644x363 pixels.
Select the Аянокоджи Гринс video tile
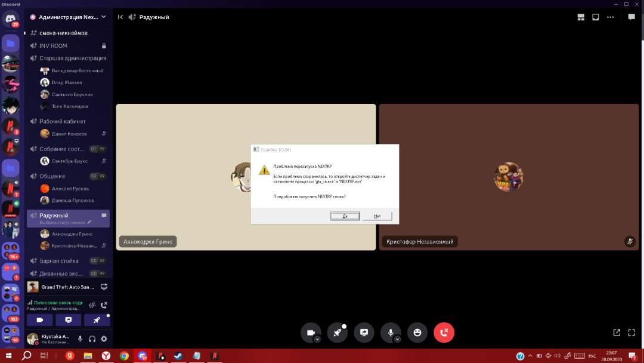tap(246, 177)
